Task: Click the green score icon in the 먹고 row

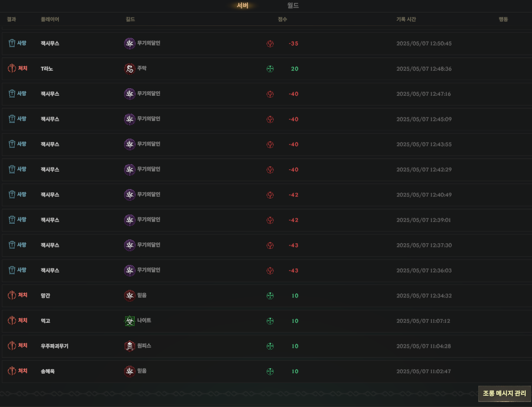Action: pos(270,321)
